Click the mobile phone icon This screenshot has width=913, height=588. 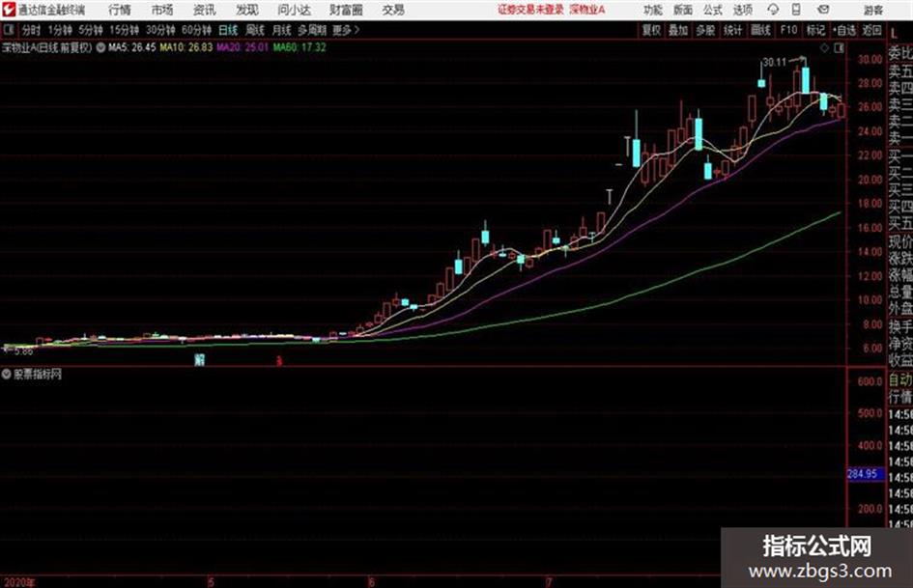[796, 10]
